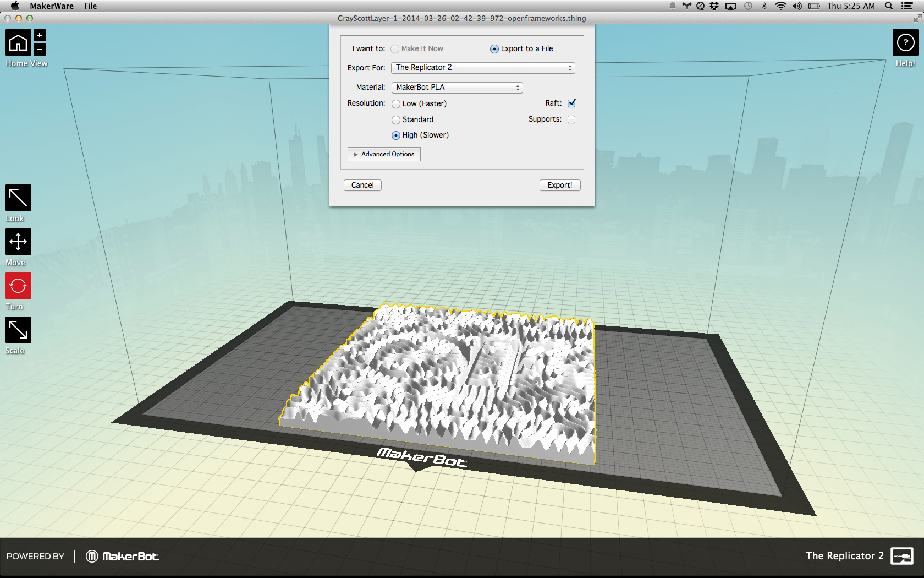Open the Material dropdown
The image size is (924, 578).
pyautogui.click(x=457, y=88)
